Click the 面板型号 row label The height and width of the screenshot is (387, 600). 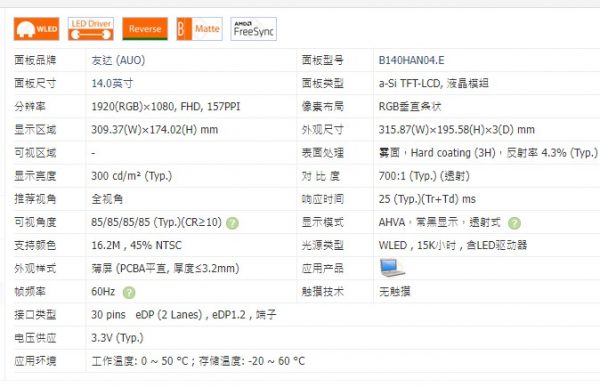323,60
